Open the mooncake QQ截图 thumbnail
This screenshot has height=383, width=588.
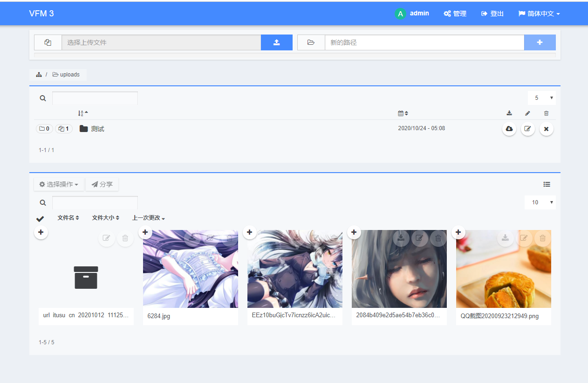(504, 269)
